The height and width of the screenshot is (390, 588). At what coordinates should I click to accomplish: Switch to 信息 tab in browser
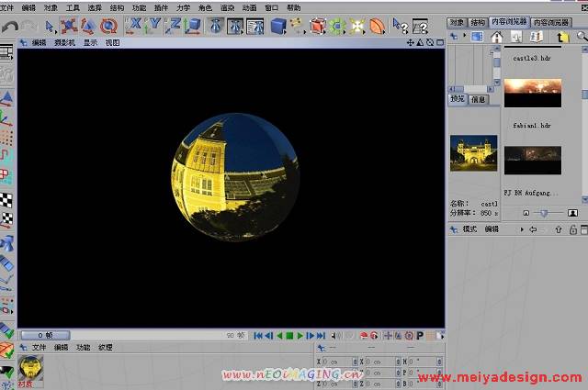click(x=478, y=99)
